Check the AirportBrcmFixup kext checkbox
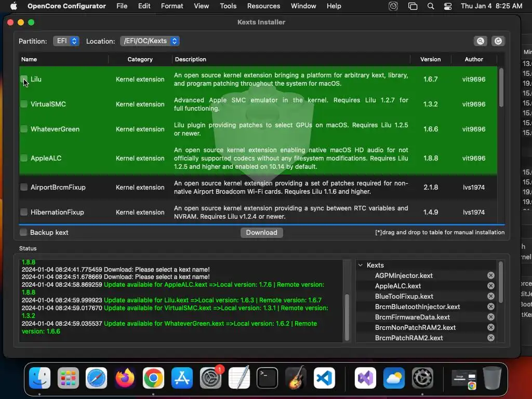The width and height of the screenshot is (532, 399). pyautogui.click(x=24, y=187)
